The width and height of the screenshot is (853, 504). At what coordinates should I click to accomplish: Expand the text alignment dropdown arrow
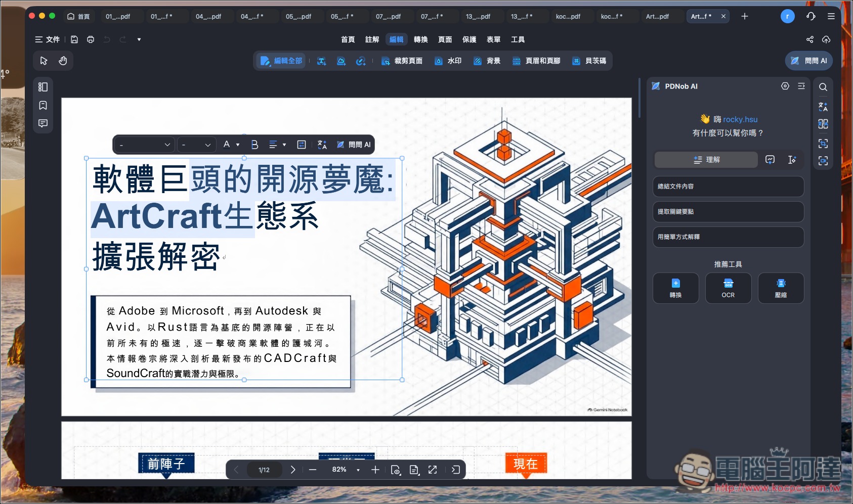284,145
